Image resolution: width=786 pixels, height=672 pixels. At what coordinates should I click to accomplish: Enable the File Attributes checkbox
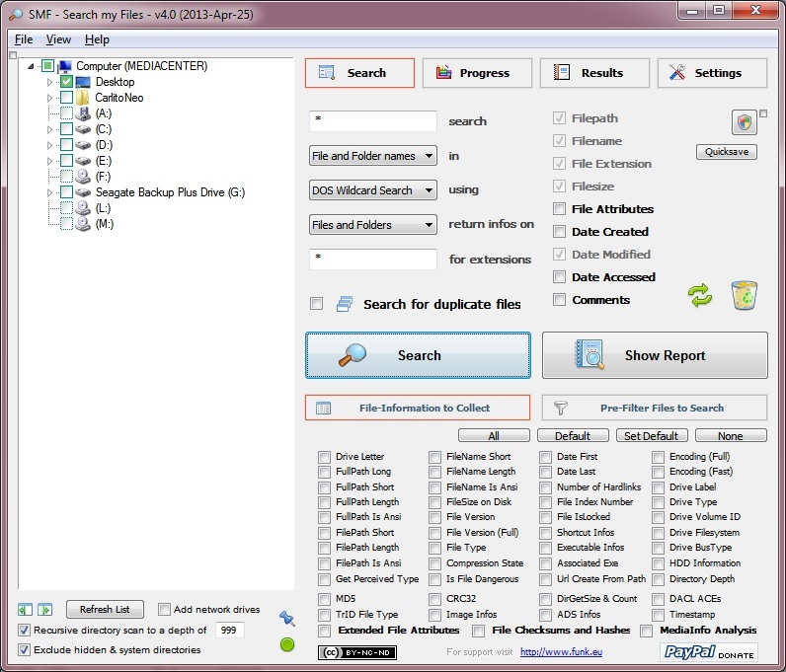(x=559, y=209)
